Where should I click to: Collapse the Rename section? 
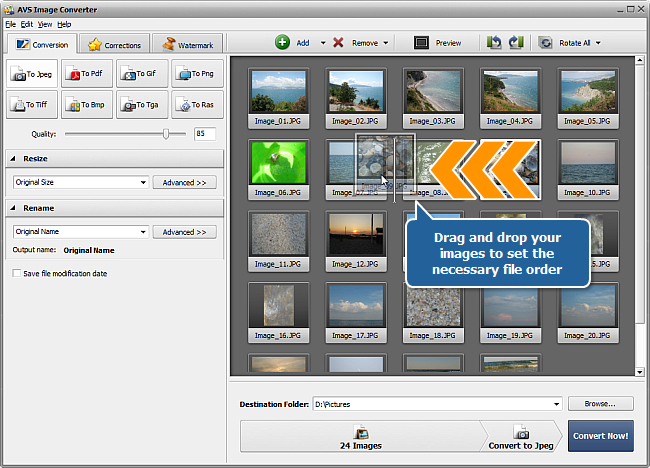coord(12,208)
